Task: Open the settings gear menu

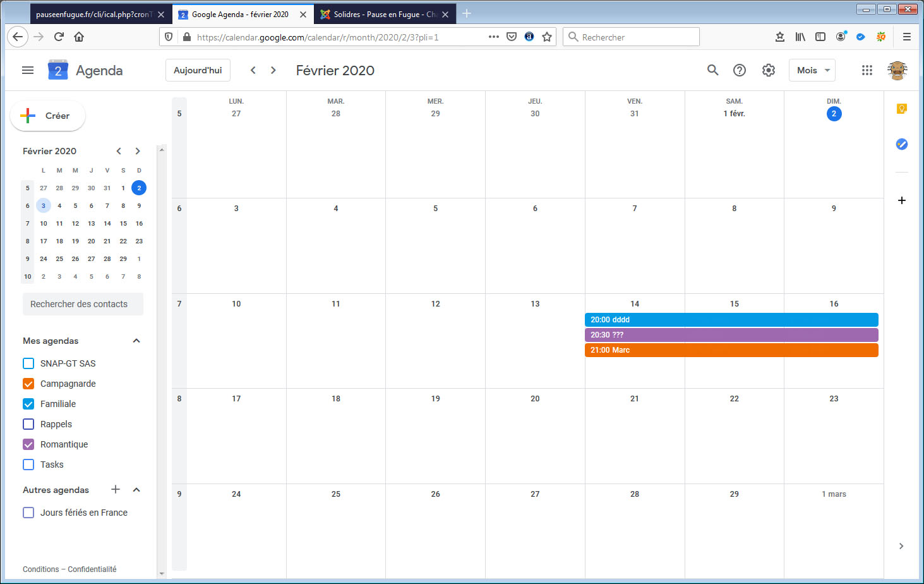Action: [768, 70]
